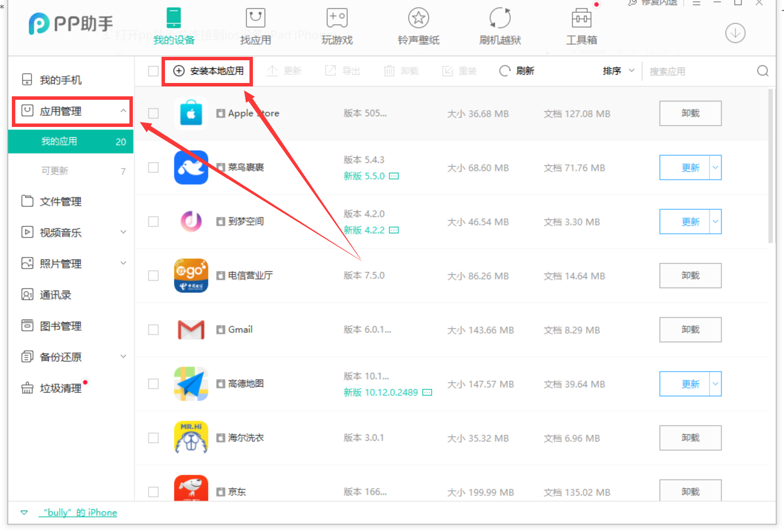The height and width of the screenshot is (532, 784).
Task: Uninstall the Gmail app
Action: (x=690, y=329)
